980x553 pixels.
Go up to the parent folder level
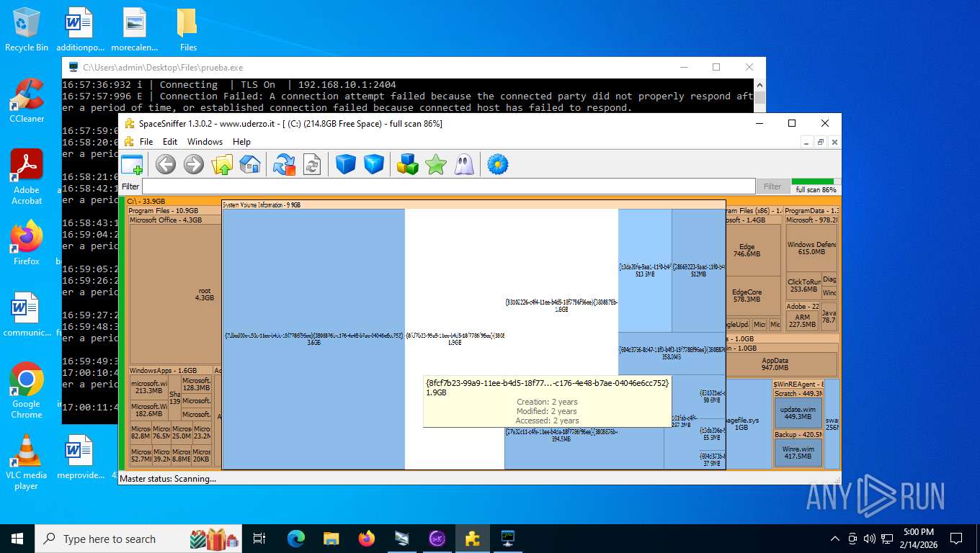222,164
